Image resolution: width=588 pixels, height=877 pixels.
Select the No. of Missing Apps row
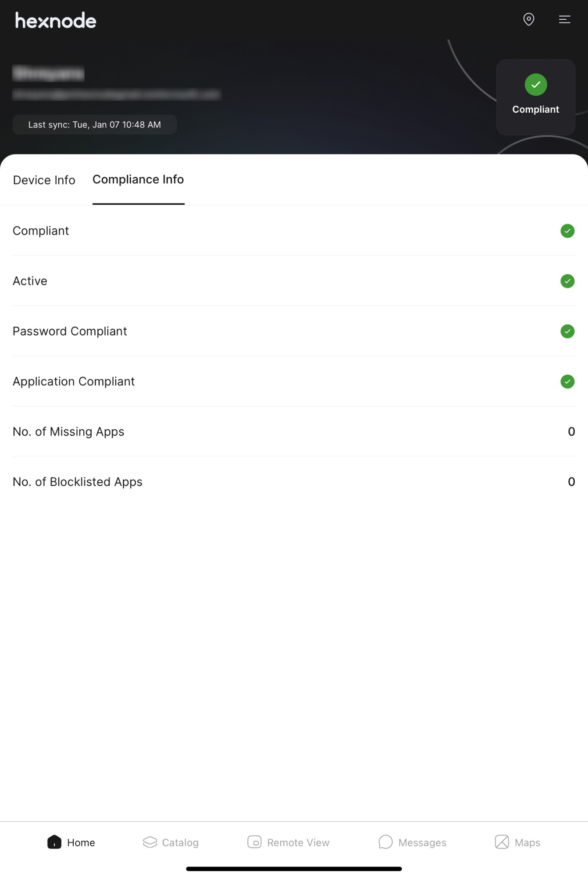[294, 431]
